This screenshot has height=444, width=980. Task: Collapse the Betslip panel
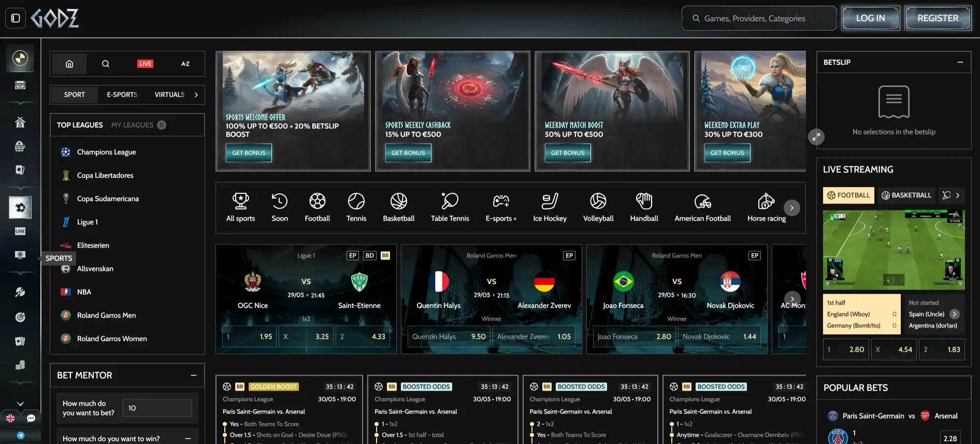click(960, 62)
